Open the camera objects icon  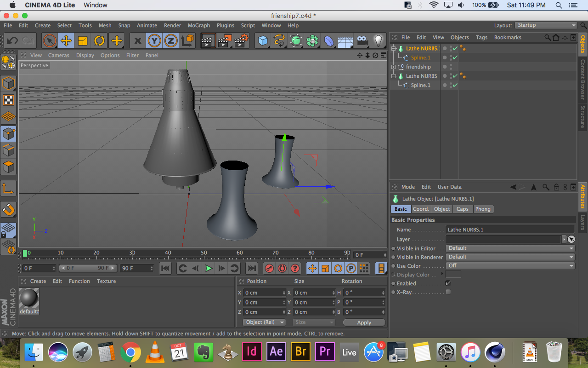coord(362,41)
